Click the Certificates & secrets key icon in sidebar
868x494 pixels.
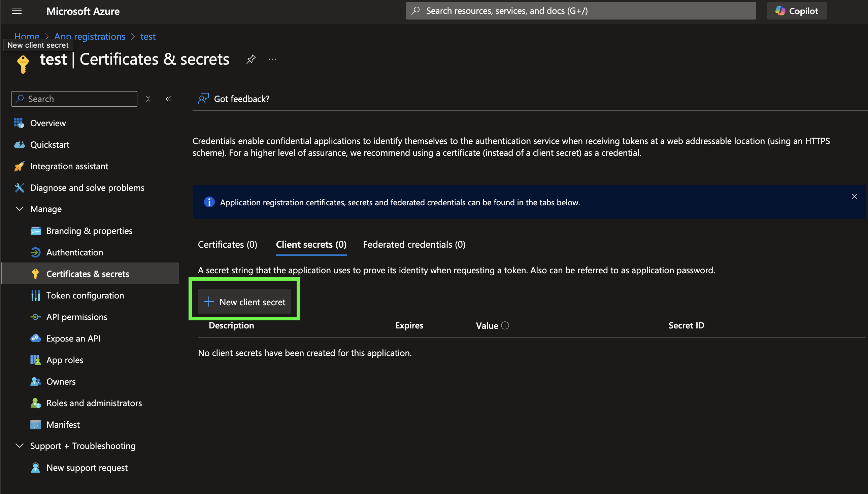pyautogui.click(x=35, y=274)
